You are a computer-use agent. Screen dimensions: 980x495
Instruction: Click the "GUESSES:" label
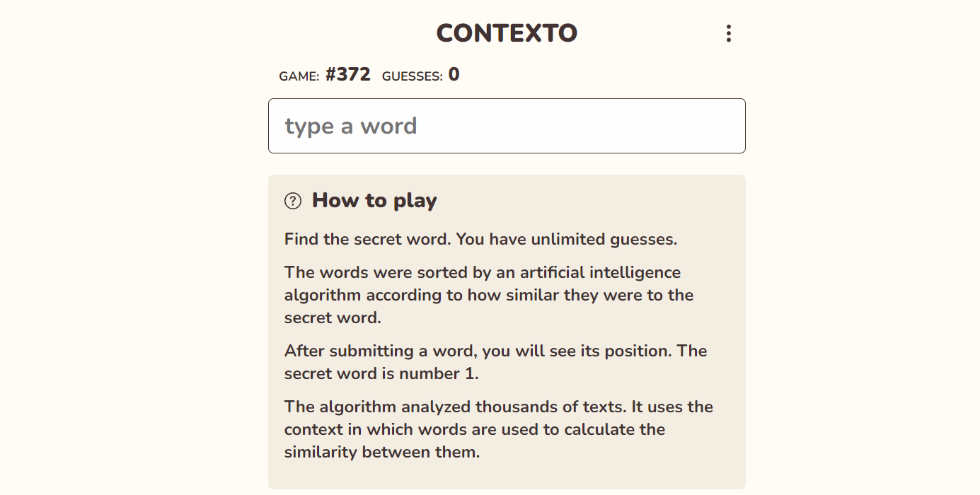[x=412, y=76]
